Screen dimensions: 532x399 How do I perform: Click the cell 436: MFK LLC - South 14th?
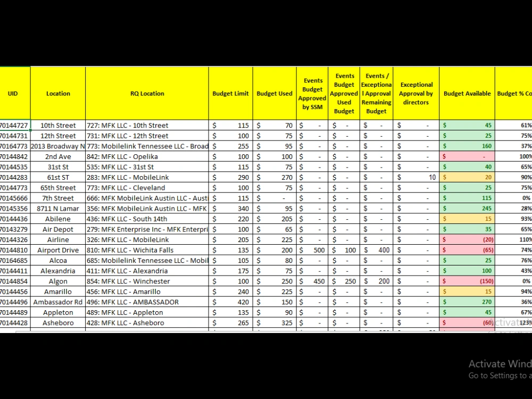147,219
